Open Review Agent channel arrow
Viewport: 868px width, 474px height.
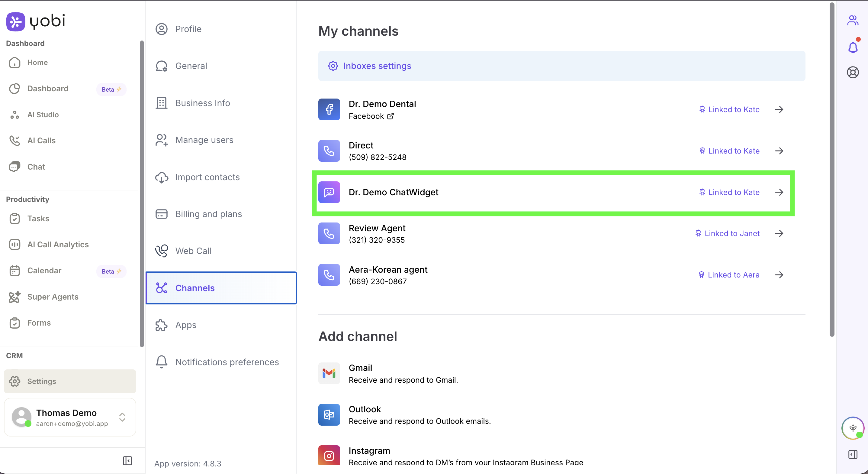tap(779, 233)
